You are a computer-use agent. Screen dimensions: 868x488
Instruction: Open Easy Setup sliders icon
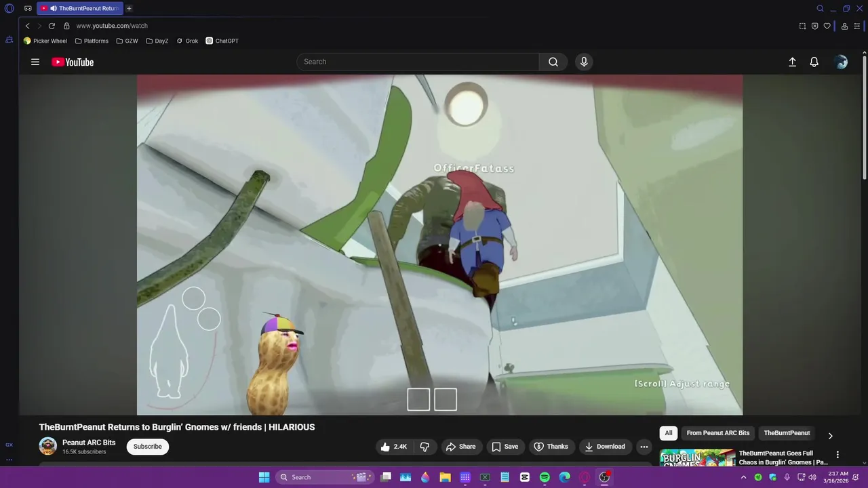point(856,26)
